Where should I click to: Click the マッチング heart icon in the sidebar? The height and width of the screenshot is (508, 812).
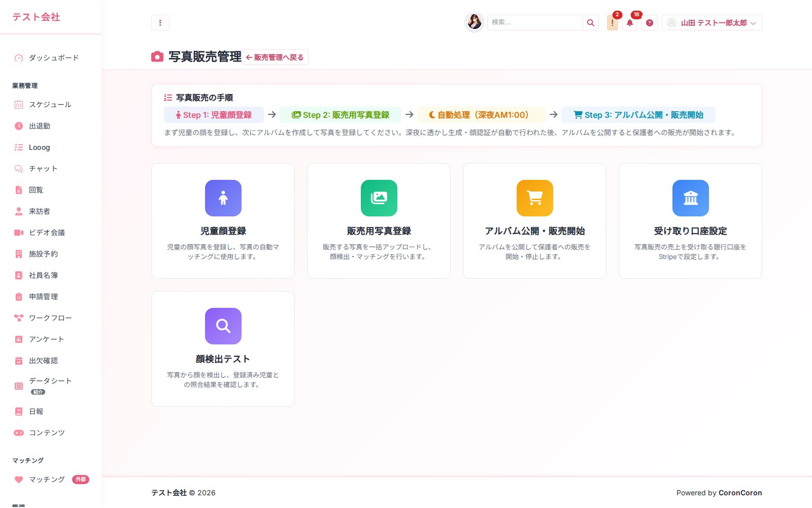coord(19,480)
